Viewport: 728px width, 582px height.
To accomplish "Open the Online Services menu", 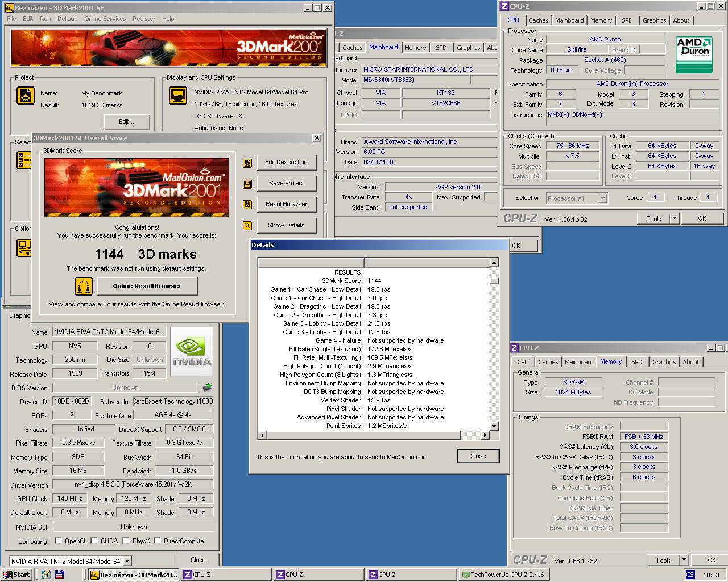I will point(105,19).
